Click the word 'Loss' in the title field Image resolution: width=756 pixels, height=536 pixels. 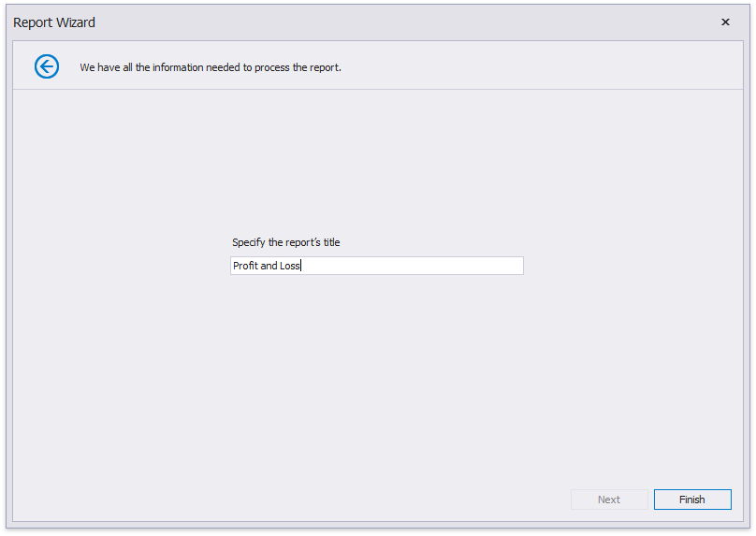click(290, 266)
